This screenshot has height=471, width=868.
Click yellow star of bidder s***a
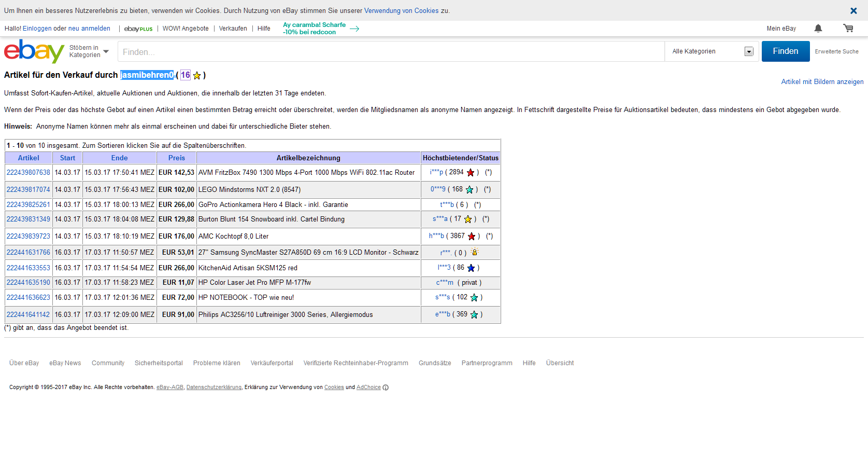468,219
